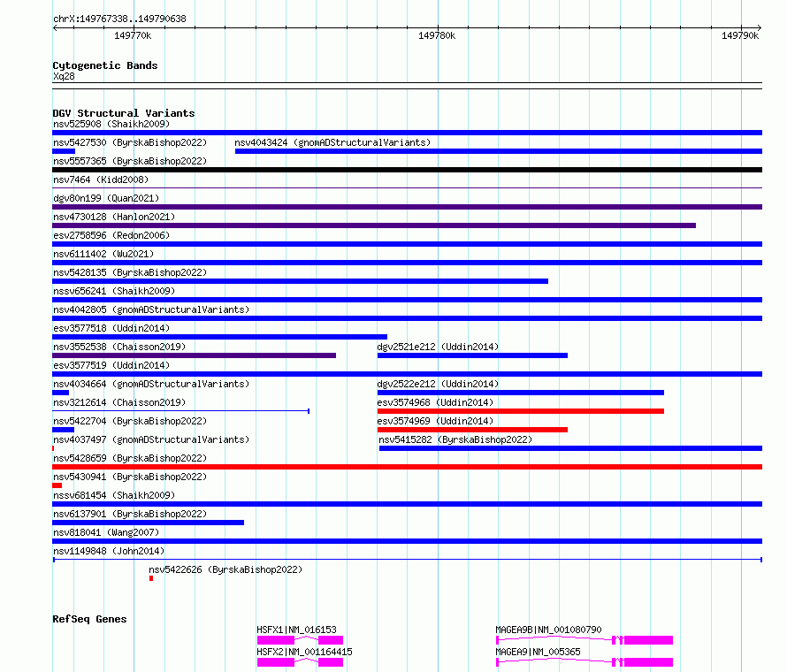Open nsv5422704 (ByrskaBishop2022) label
This screenshot has width=787, height=672.
tap(130, 421)
